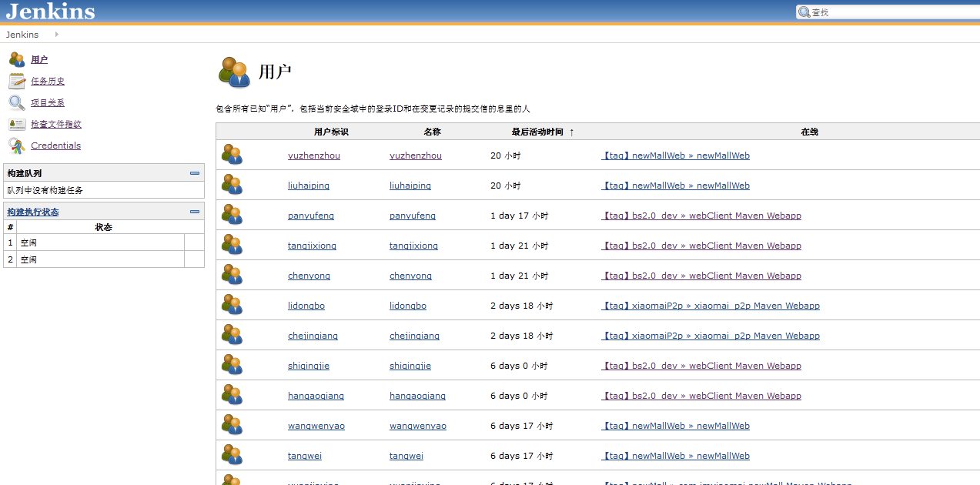Click user icon in lidongbo row

232,305
